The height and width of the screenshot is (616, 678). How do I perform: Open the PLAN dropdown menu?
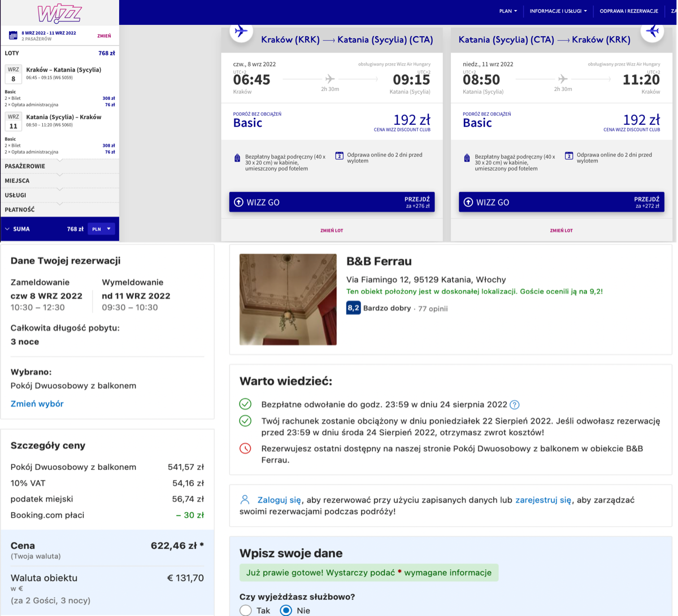click(508, 11)
